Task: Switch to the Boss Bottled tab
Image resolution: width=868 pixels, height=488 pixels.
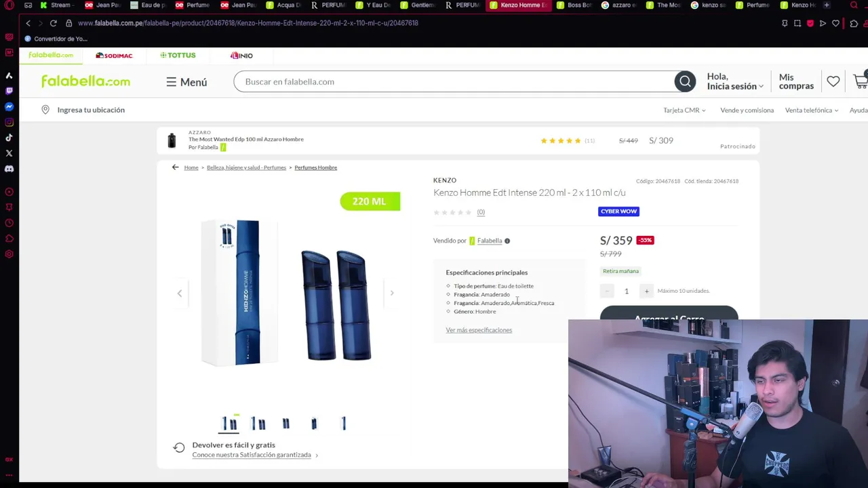Action: [574, 5]
